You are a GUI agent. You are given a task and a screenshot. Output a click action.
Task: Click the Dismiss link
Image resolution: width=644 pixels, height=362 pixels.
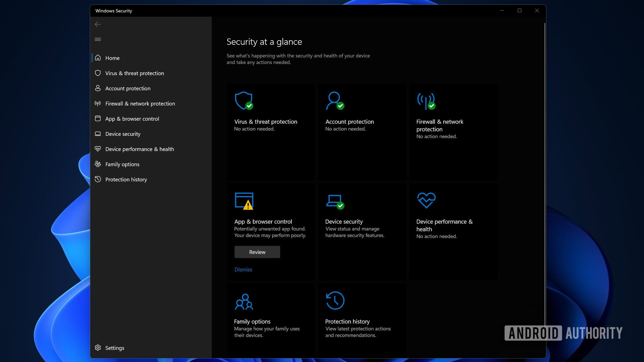tap(243, 269)
